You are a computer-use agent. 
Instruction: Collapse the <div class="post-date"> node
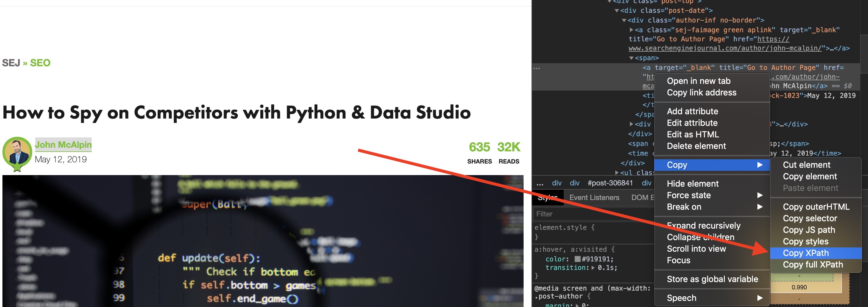tap(617, 10)
